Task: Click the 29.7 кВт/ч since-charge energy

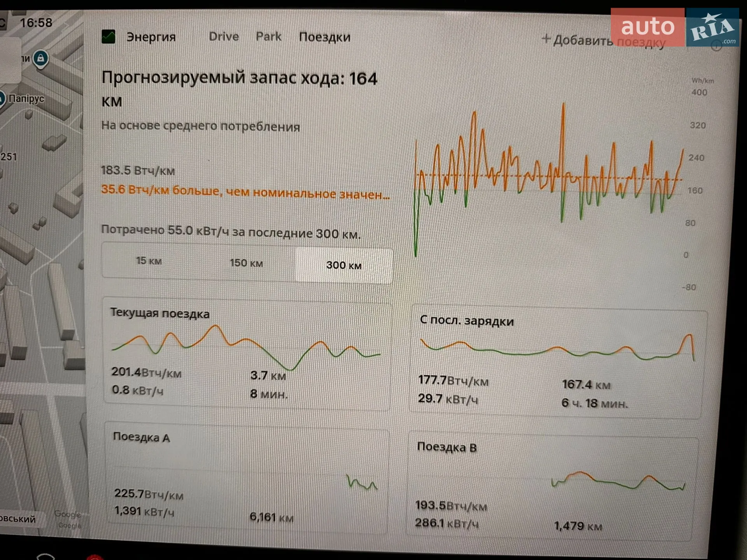Action: pyautogui.click(x=448, y=399)
